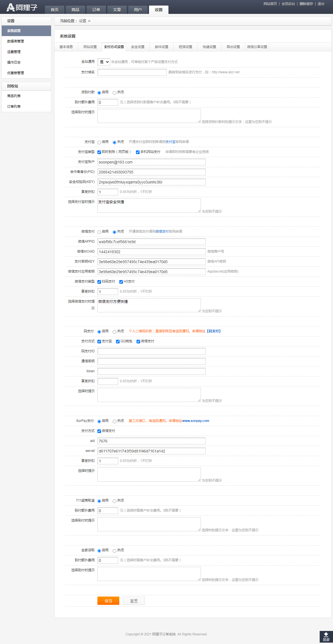Focus the 支付域名 input field
Screen dimensions: 333x644
click(x=132, y=72)
